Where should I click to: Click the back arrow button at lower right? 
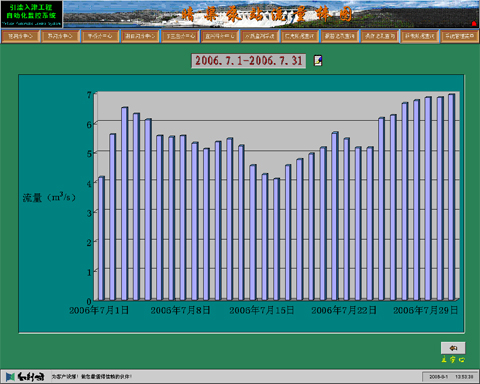[453, 348]
